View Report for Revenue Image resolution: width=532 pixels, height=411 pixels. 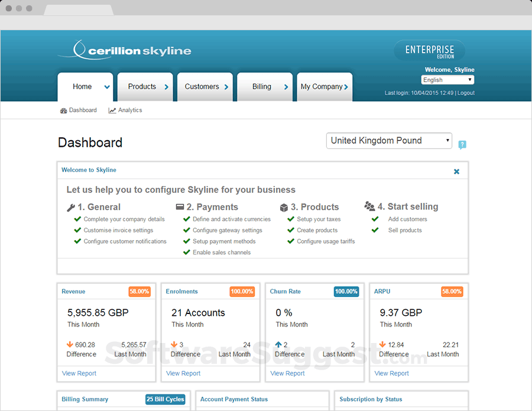click(79, 373)
